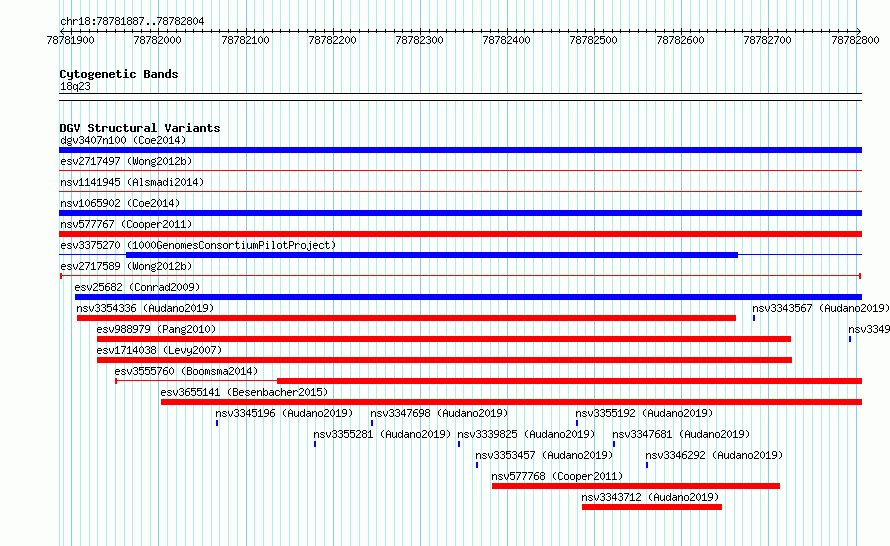Click the small blue marker under nsv3343567
This screenshot has width=890, height=546.
754,318
